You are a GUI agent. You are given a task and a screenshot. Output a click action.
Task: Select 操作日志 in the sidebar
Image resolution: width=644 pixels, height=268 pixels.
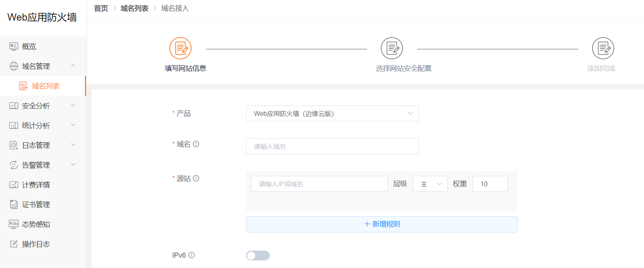pos(36,244)
